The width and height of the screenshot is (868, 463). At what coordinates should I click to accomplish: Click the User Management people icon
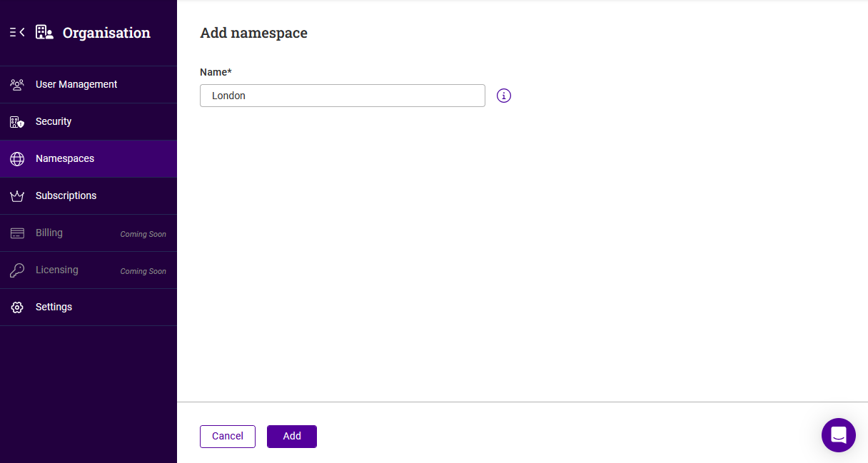pyautogui.click(x=17, y=84)
